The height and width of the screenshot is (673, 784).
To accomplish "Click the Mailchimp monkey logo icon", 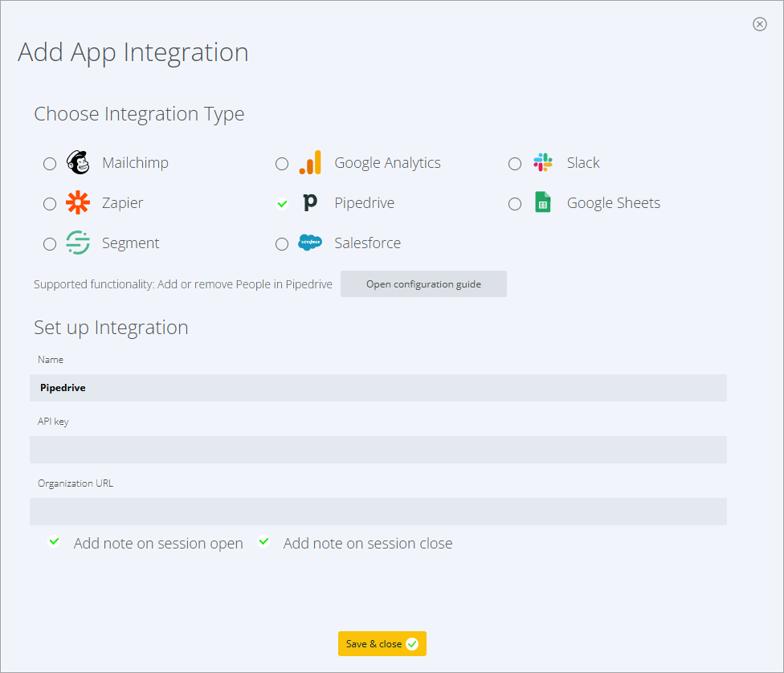I will pos(78,162).
